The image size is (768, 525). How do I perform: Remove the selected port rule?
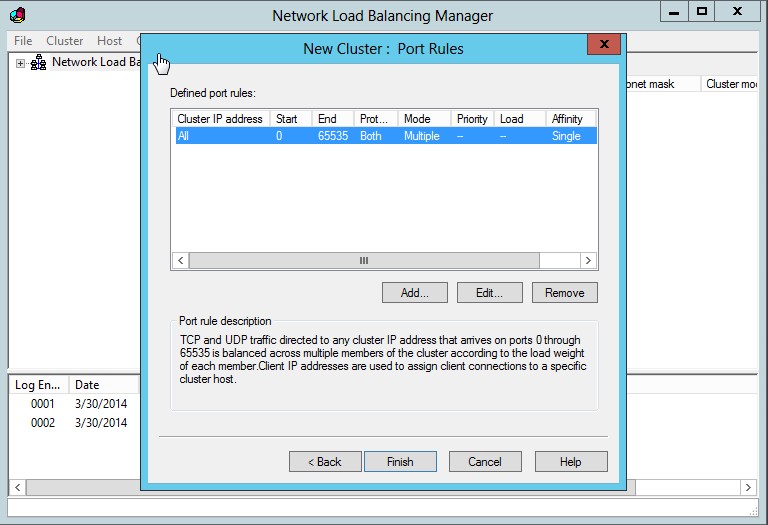pyautogui.click(x=564, y=293)
